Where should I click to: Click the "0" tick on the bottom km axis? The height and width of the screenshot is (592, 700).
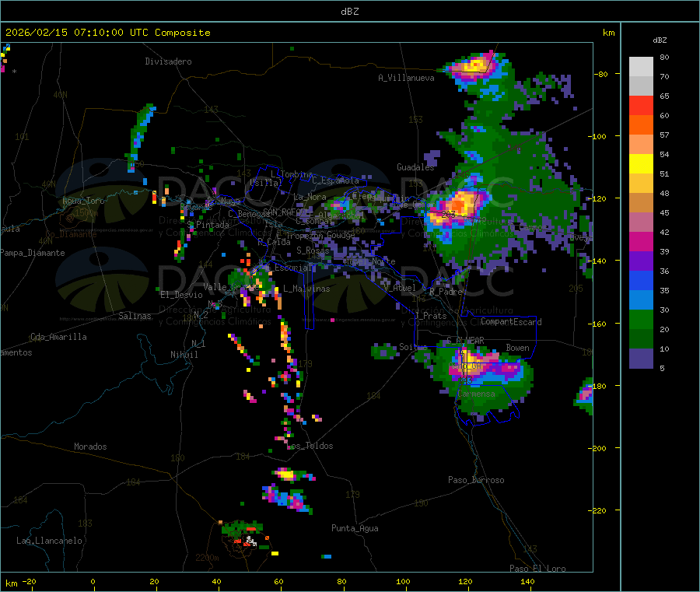93,581
